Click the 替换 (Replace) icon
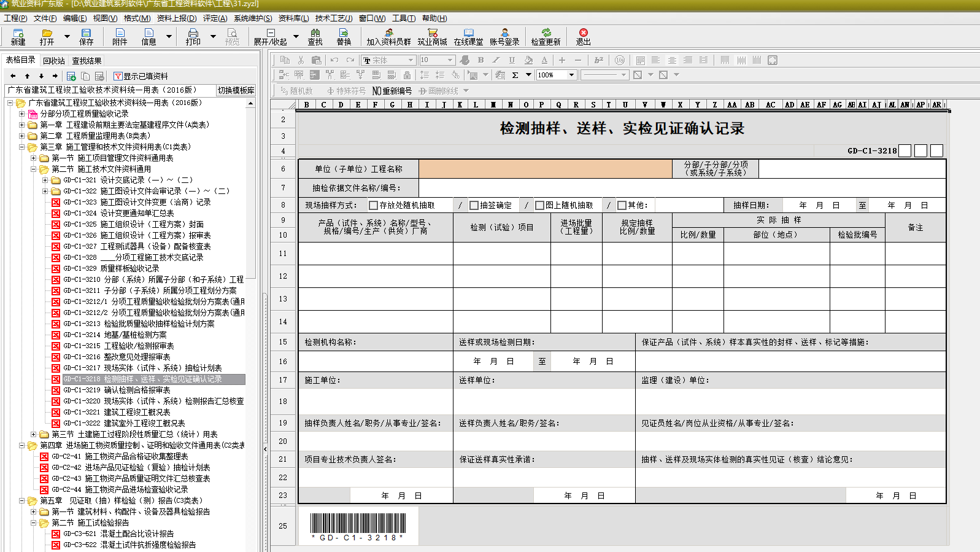The height and width of the screenshot is (552, 980). click(344, 37)
